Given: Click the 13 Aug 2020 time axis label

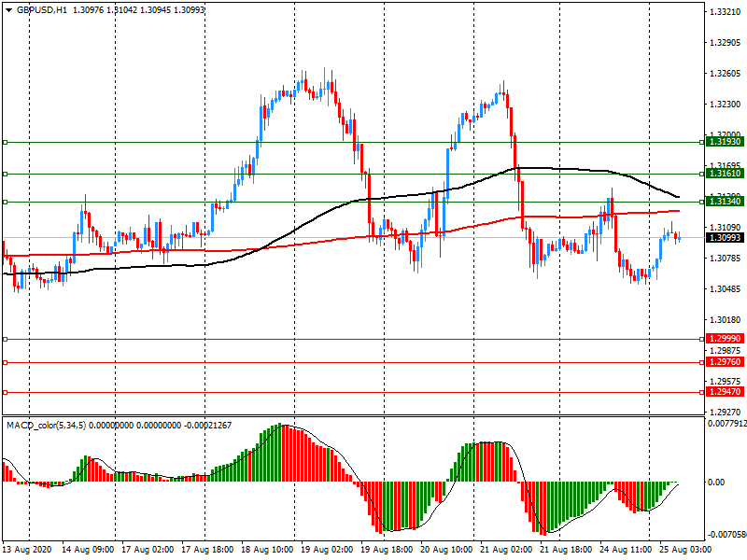Looking at the screenshot, I should (27, 550).
